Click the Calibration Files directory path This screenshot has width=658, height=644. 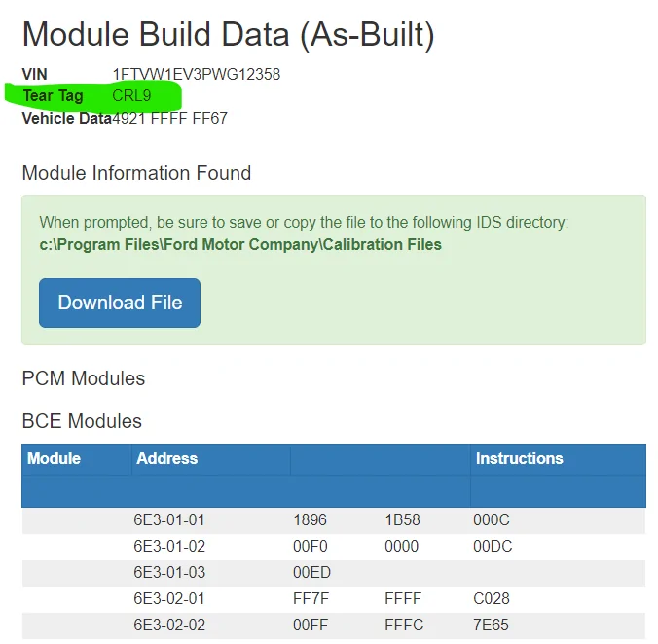240,244
